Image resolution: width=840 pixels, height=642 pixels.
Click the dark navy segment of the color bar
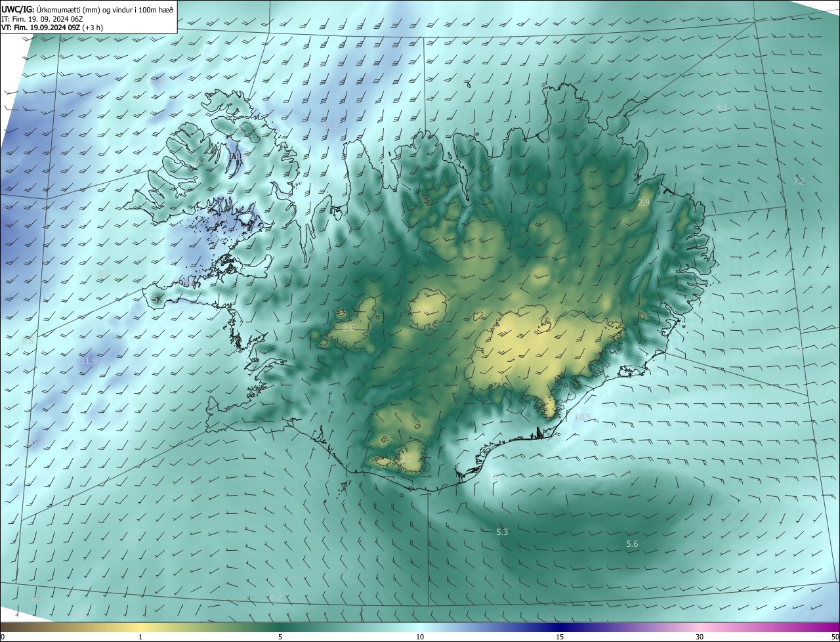[x=560, y=628]
